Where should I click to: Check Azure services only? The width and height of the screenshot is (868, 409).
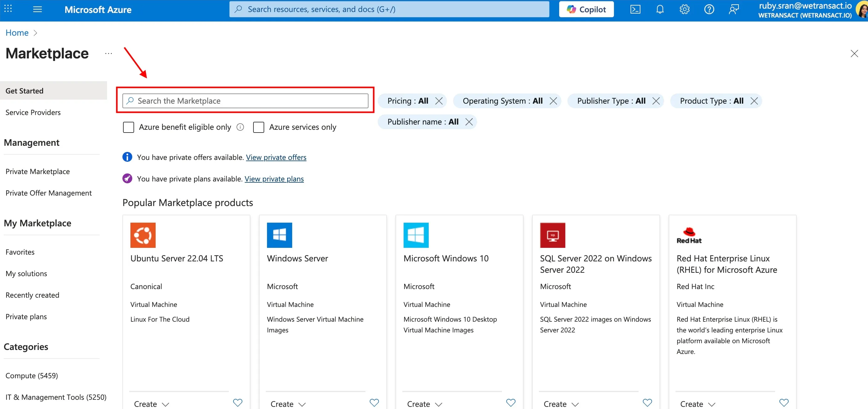(x=258, y=127)
